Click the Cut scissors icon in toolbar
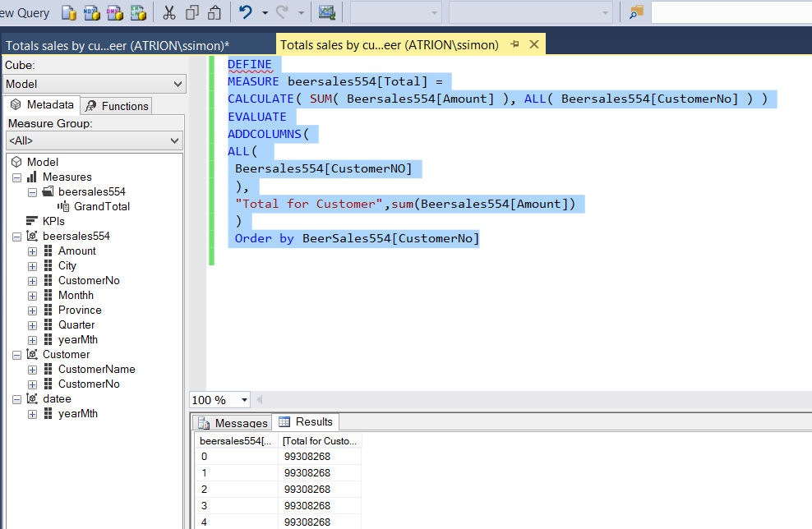This screenshot has width=812, height=529. tap(168, 12)
